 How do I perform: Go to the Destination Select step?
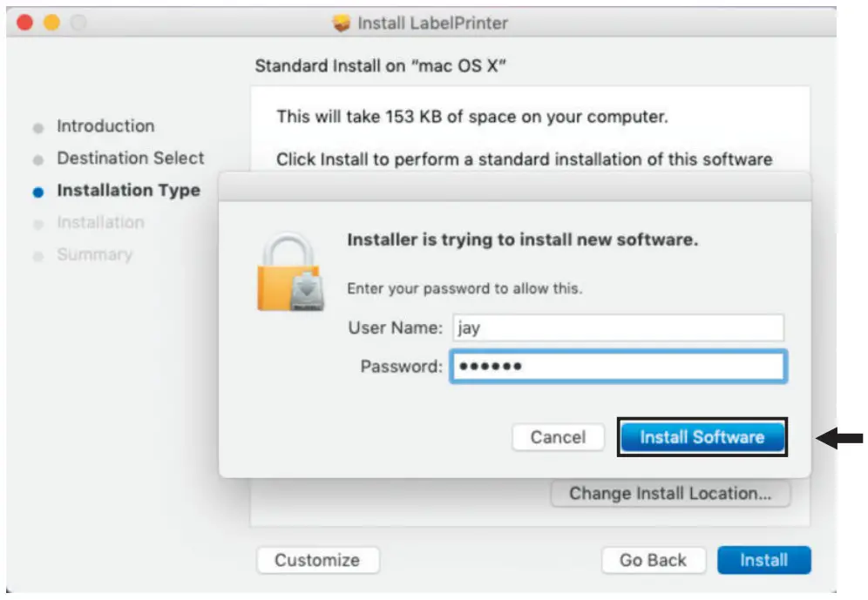coord(131,158)
